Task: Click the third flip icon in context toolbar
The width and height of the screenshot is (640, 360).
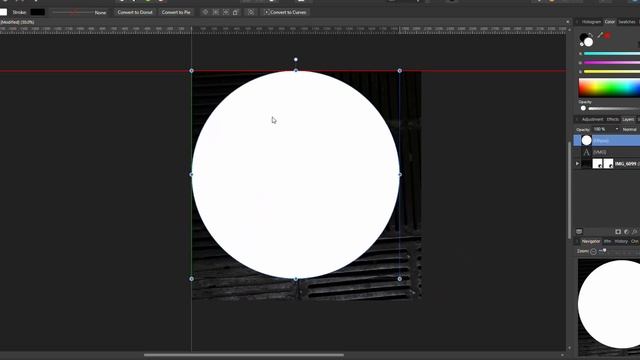Action: 226,12
